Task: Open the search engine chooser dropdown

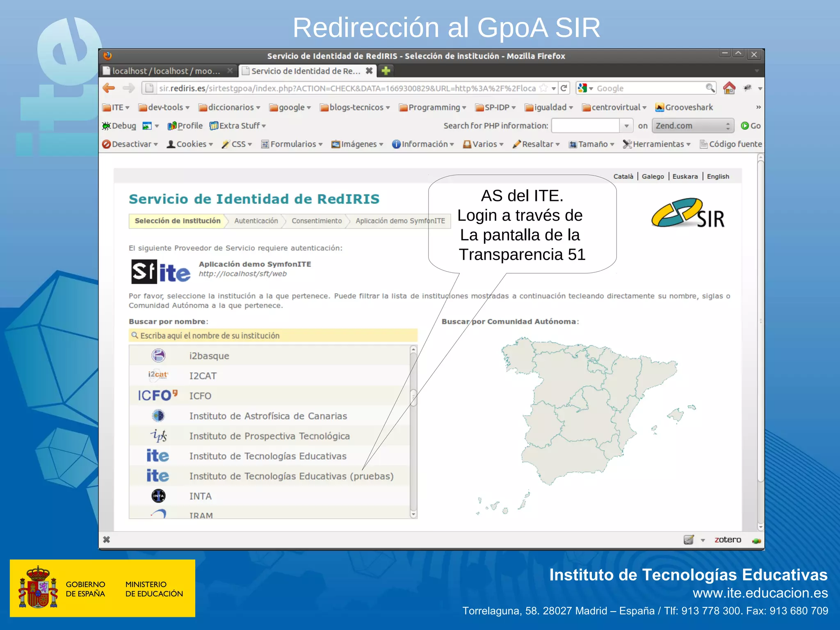Action: 585,88
